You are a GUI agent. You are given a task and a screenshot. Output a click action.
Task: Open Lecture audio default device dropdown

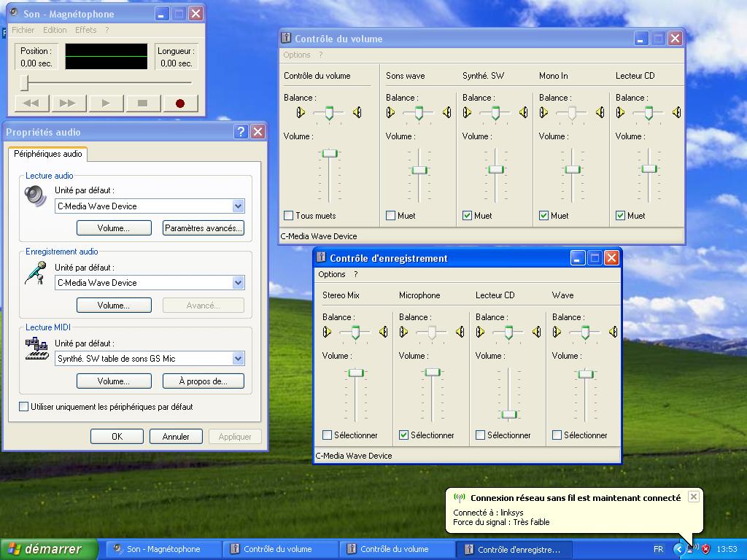coord(238,206)
